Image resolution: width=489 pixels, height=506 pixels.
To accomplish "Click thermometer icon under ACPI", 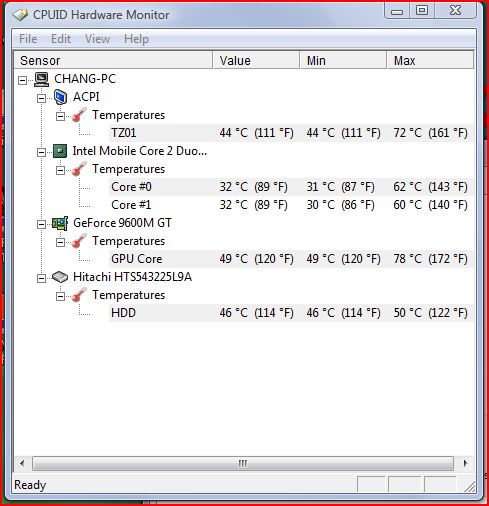I will pyautogui.click(x=79, y=115).
